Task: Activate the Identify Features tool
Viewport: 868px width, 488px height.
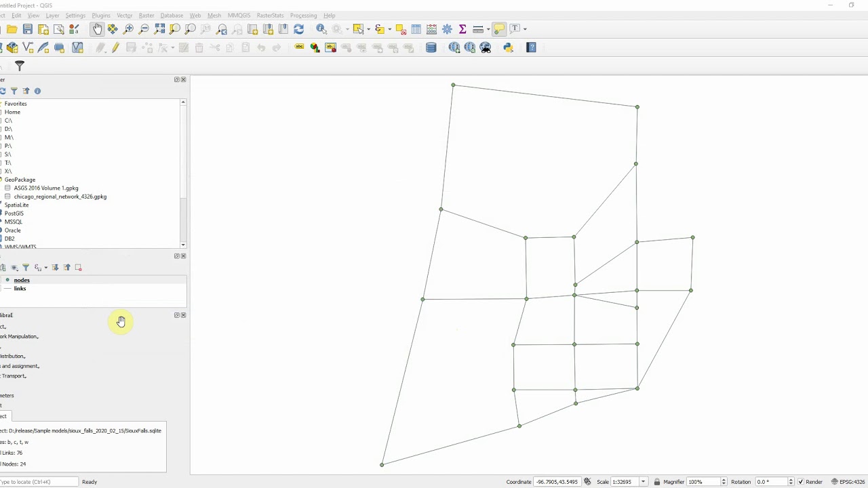Action: [x=321, y=29]
